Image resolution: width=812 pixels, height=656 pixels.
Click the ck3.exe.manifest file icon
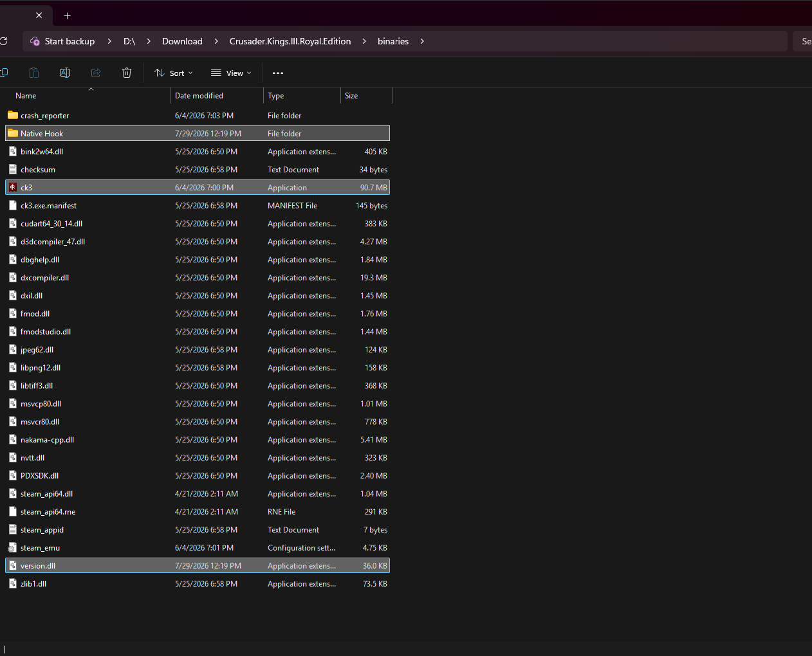click(x=13, y=206)
